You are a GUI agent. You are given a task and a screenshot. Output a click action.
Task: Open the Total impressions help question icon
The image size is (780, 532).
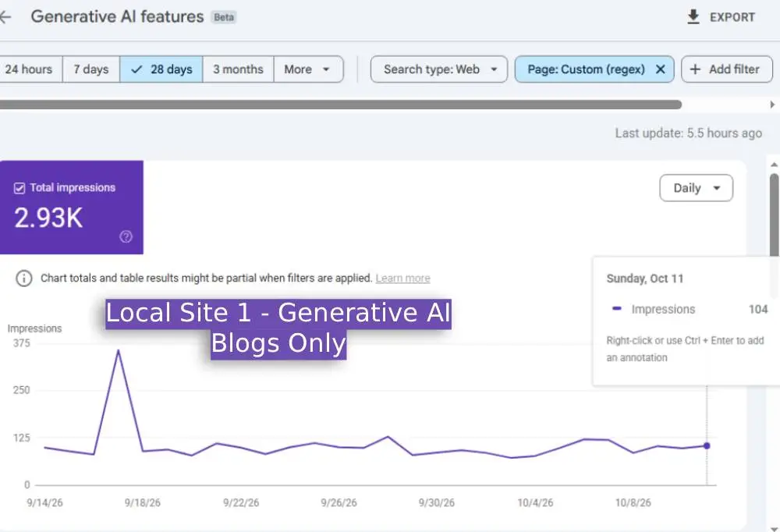pyautogui.click(x=126, y=236)
